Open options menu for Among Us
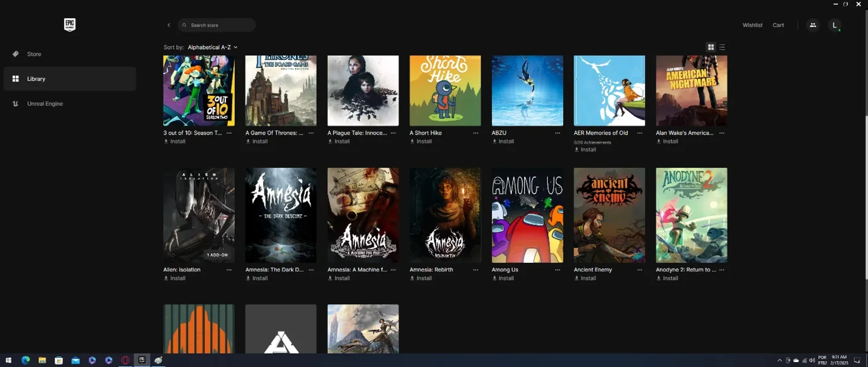Screen dimensions: 868x367 pyautogui.click(x=558, y=270)
